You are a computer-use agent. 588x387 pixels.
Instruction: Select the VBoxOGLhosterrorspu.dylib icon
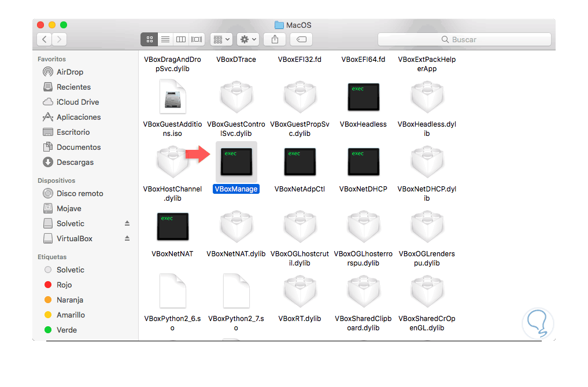[363, 226]
